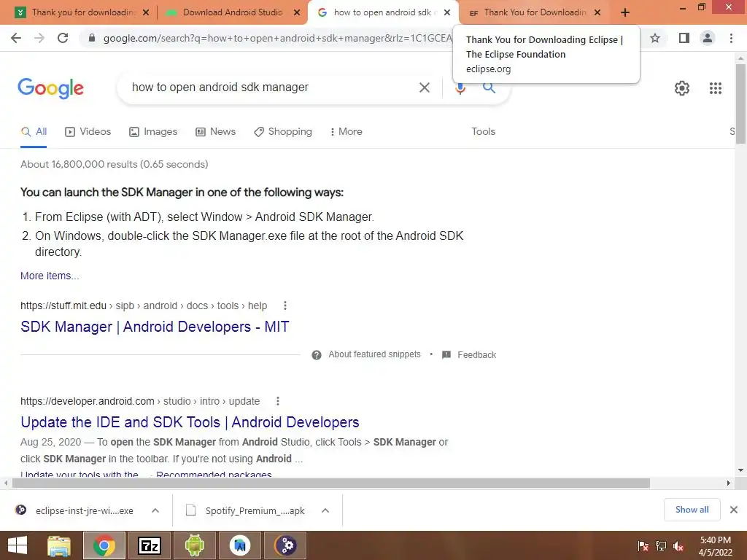The width and height of the screenshot is (747, 560).
Task: Open the Google apps grid
Action: click(x=715, y=88)
